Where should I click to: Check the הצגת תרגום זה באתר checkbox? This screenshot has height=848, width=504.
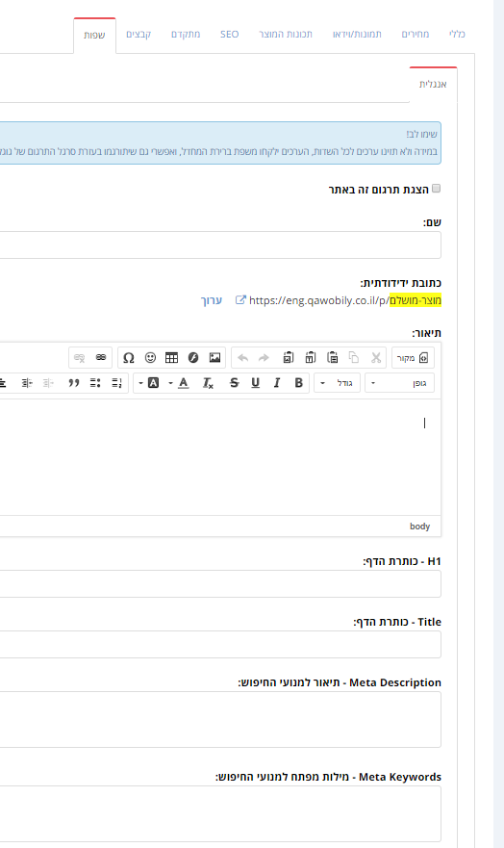(437, 189)
